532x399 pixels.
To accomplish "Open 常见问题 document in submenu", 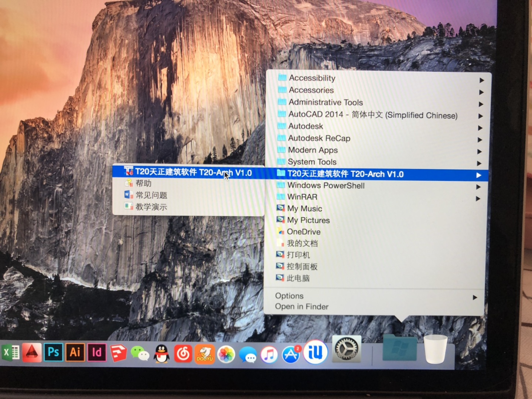I will [x=188, y=195].
